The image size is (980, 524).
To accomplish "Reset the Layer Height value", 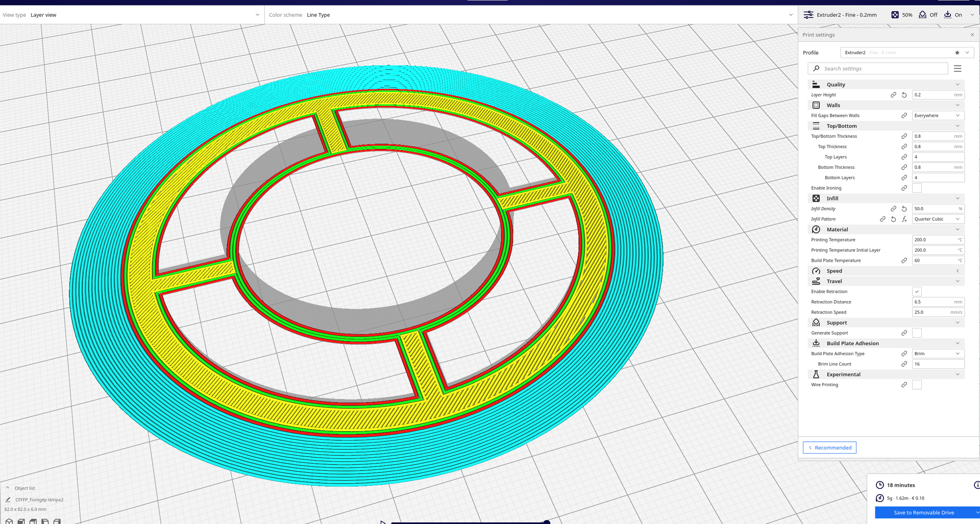I will click(904, 95).
